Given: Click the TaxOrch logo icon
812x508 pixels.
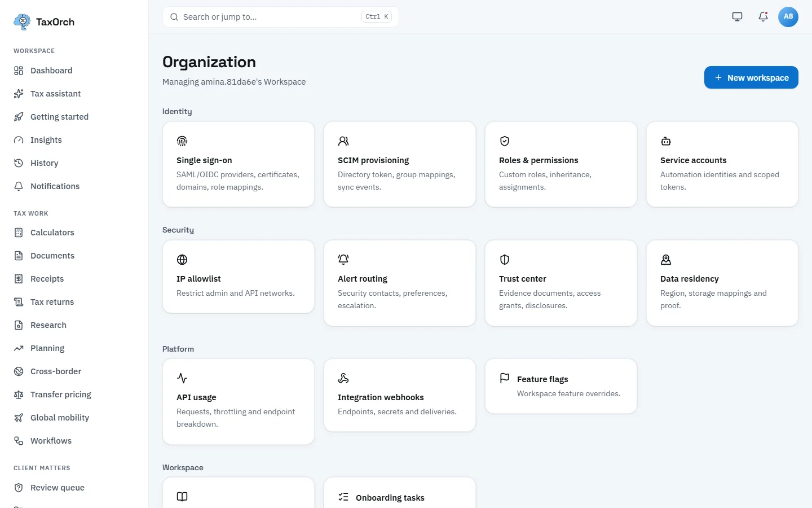Looking at the screenshot, I should (x=22, y=22).
